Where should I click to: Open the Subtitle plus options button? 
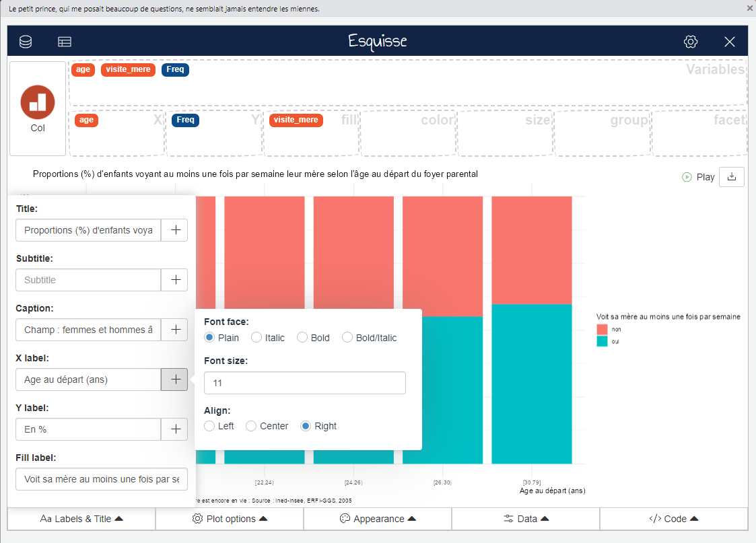[175, 280]
